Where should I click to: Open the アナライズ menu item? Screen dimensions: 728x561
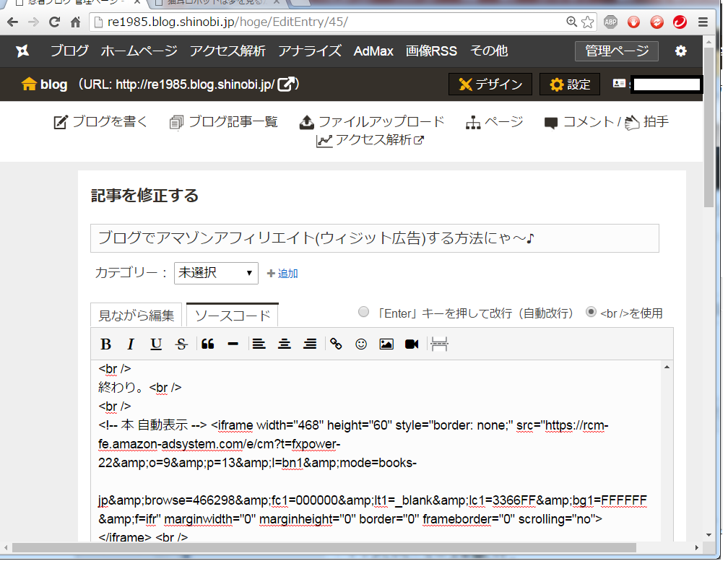(x=310, y=51)
